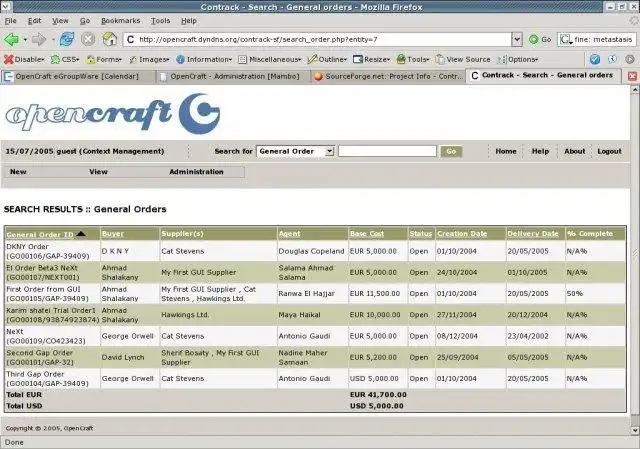
Task: Click the Home link in page header
Action: click(506, 151)
